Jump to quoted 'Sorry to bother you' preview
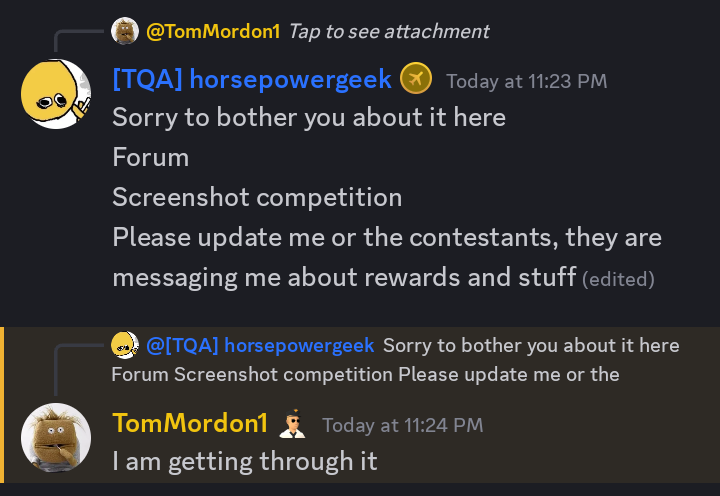This screenshot has width=720, height=496. tap(395, 360)
